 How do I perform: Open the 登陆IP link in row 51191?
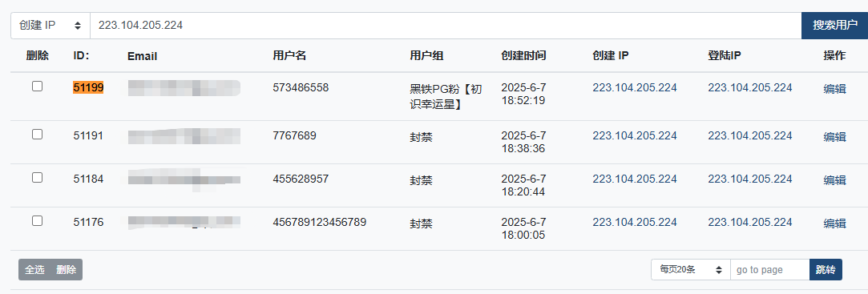(749, 135)
